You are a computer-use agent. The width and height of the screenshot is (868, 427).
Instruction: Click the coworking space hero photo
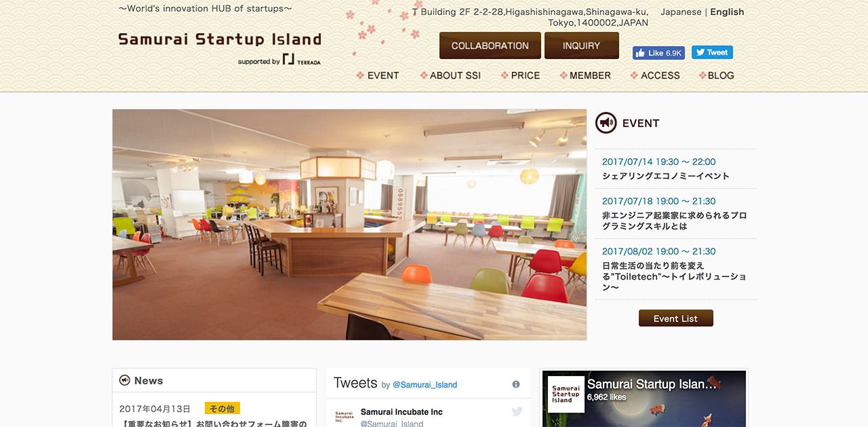(349, 225)
